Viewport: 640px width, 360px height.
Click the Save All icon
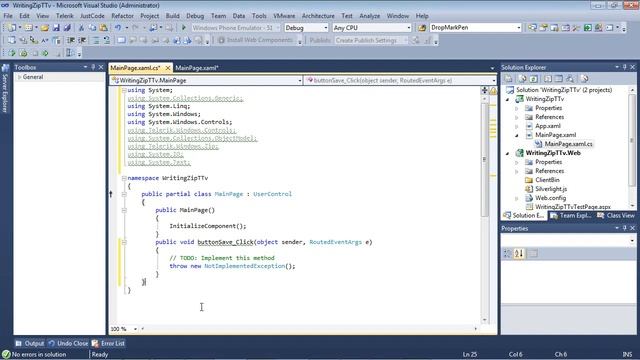(67, 28)
